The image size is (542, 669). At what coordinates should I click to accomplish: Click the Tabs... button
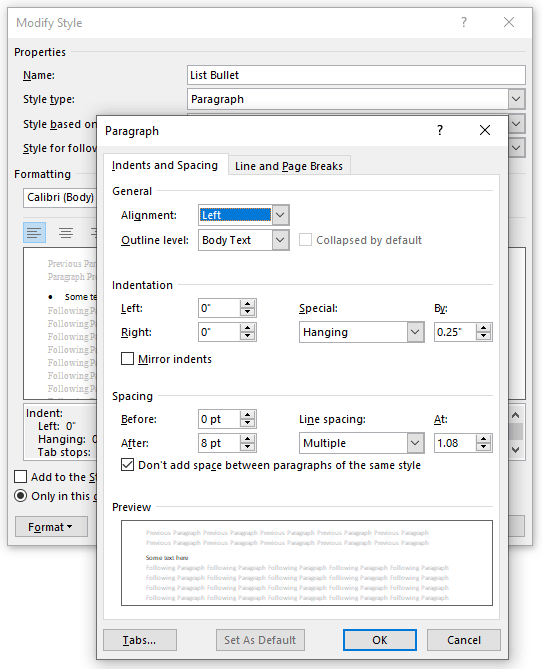tap(140, 640)
